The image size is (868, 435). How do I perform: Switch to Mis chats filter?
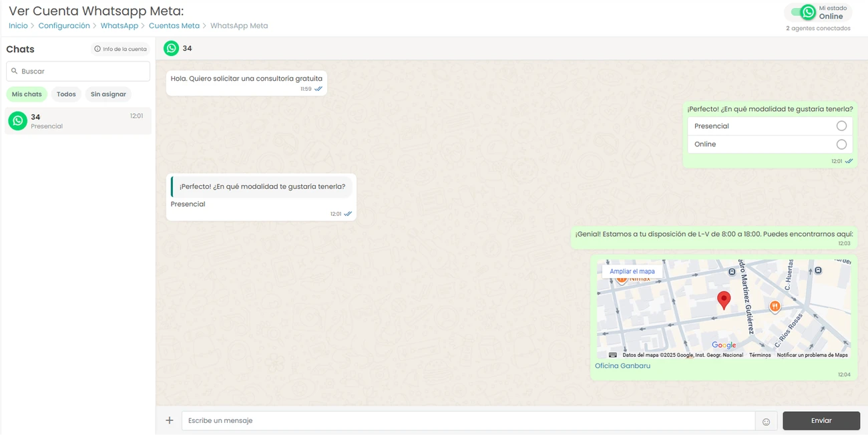[x=27, y=94]
